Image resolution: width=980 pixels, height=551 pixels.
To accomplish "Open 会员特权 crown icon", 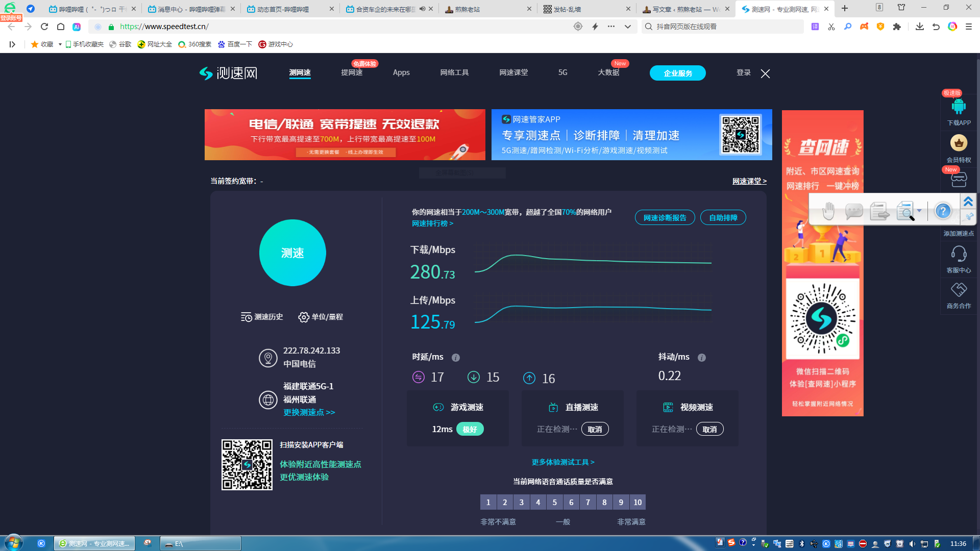I will (x=959, y=143).
